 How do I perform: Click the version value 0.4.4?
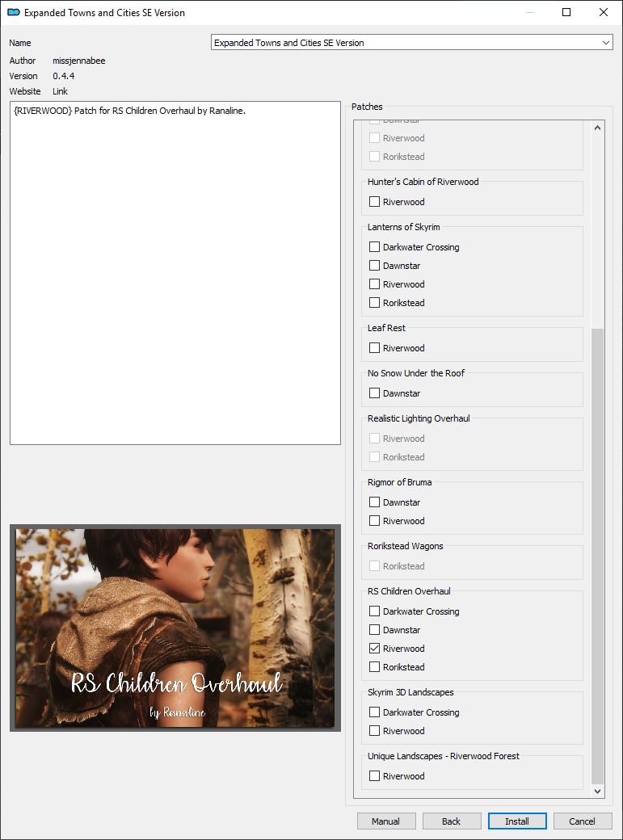(63, 76)
